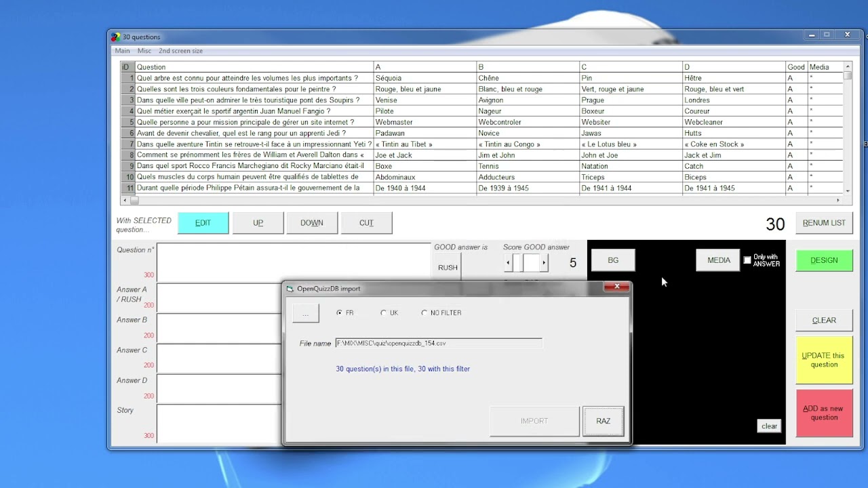The image size is (868, 488).
Task: Click the Answer B text field
Action: pos(219,328)
